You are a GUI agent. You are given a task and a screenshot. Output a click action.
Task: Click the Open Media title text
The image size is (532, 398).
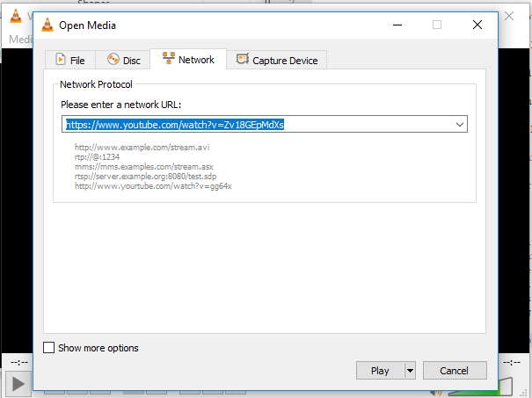point(88,25)
